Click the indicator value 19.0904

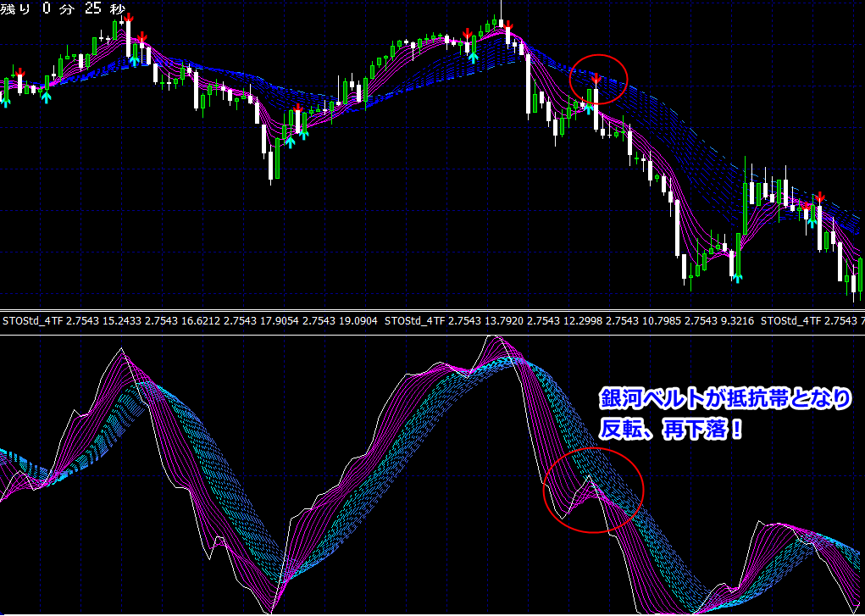pyautogui.click(x=357, y=320)
